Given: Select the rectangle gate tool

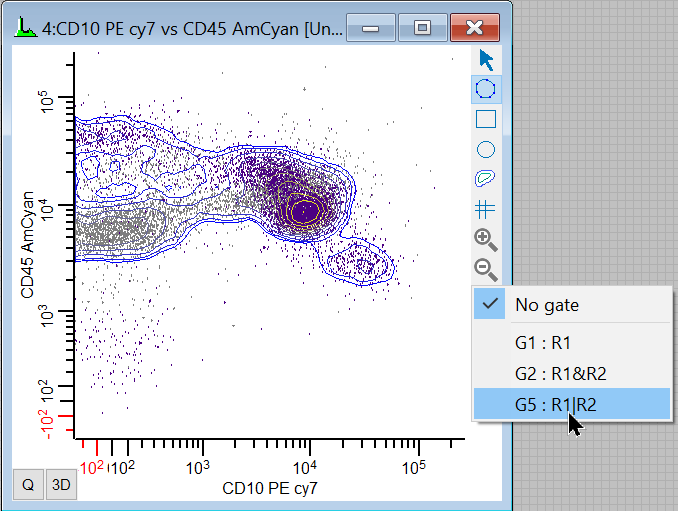Looking at the screenshot, I should [x=486, y=120].
